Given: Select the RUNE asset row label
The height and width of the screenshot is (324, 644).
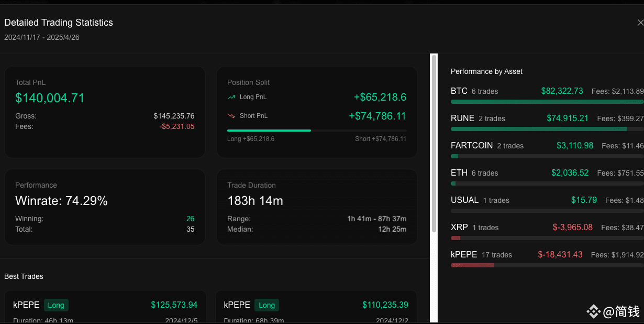Looking at the screenshot, I should 462,118.
